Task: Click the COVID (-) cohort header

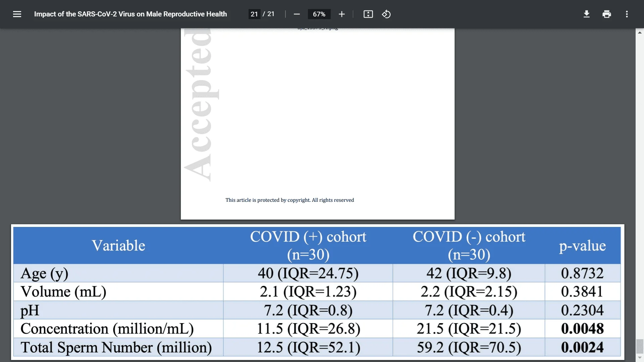Action: [x=469, y=245]
